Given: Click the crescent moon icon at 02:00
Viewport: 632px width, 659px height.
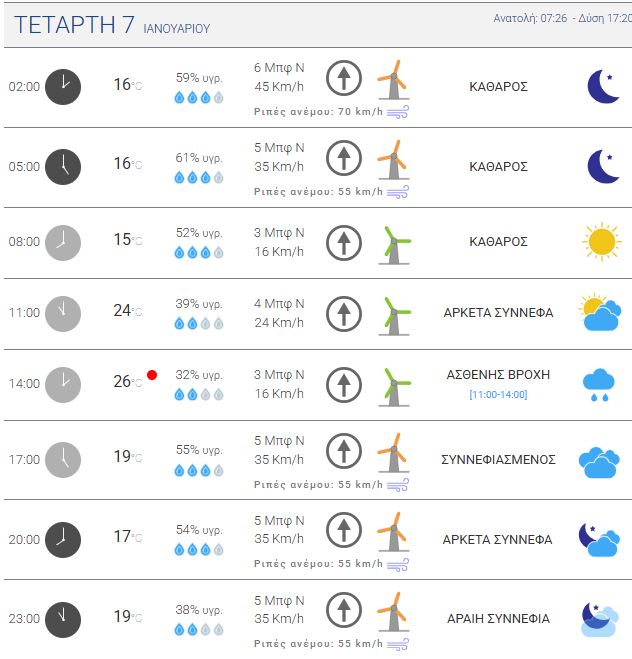Looking at the screenshot, I should 603,87.
